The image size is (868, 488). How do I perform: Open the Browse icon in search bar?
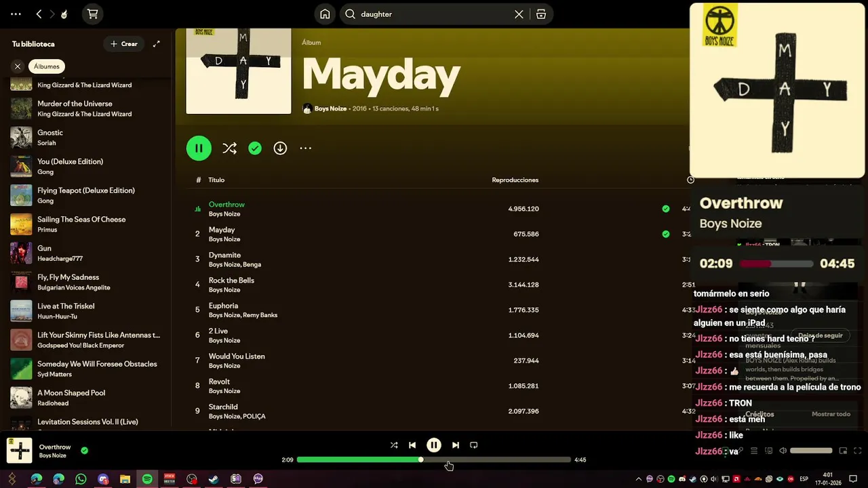541,14
